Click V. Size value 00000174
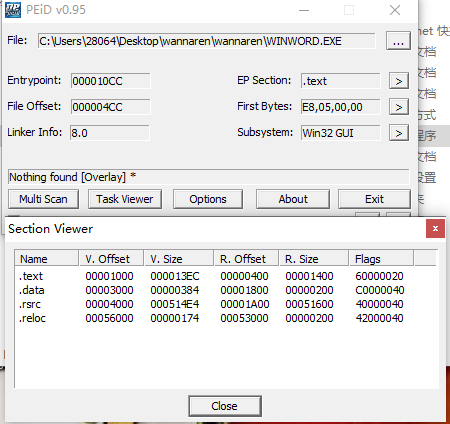Image resolution: width=450 pixels, height=424 pixels. tap(175, 318)
